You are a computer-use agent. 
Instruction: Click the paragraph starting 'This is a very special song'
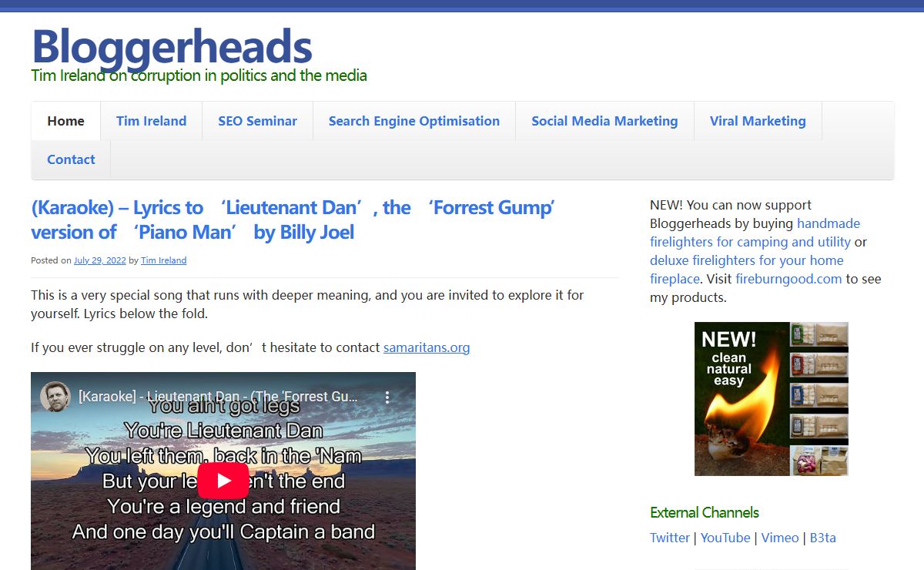click(x=308, y=304)
